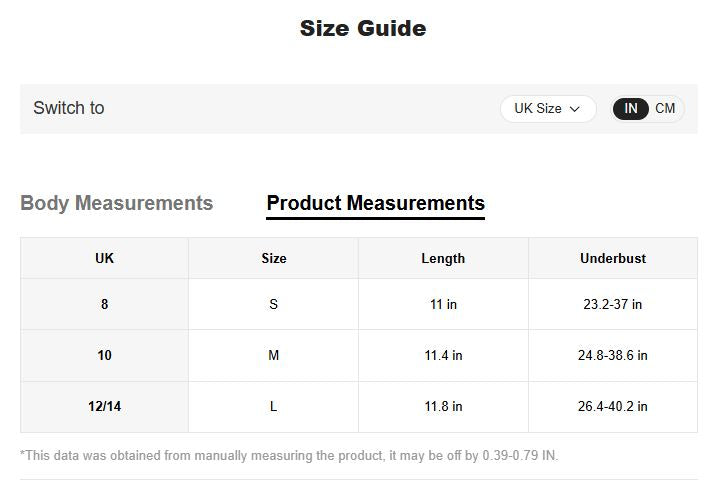Click the 26.4-40.2 in underbust value

click(x=613, y=406)
